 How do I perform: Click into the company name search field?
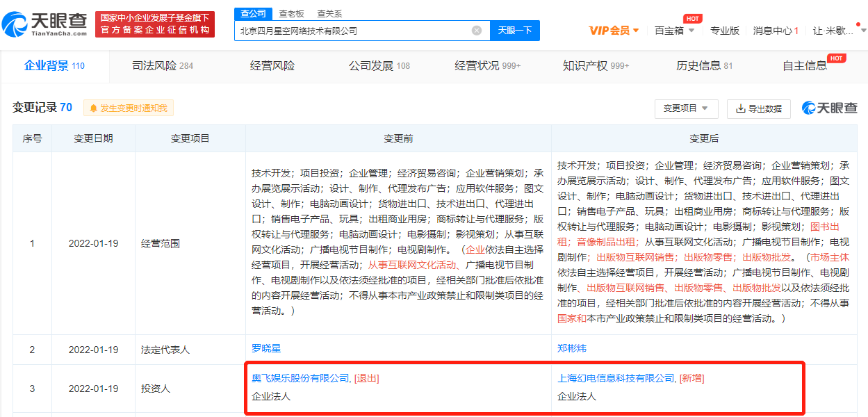pyautogui.click(x=352, y=31)
